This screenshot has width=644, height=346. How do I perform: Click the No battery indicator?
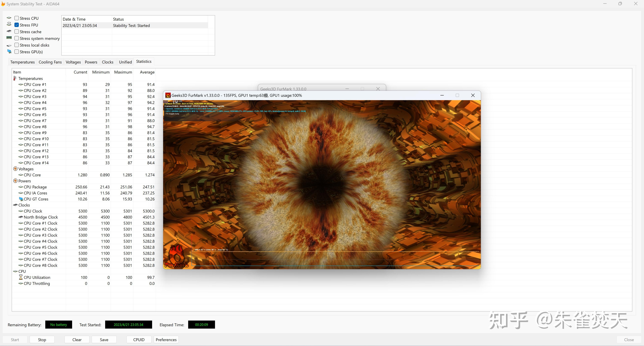[x=59, y=325]
